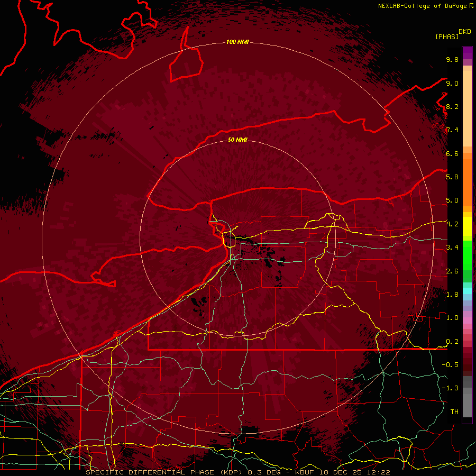This screenshot has height=476, width=476.
Task: Click the 'KBUF' radar site identifier
Action: (305, 472)
